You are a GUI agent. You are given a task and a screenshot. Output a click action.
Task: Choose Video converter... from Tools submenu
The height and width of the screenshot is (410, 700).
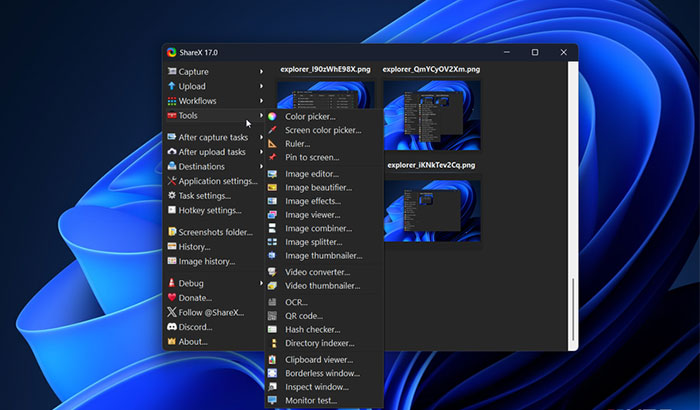pos(324,272)
